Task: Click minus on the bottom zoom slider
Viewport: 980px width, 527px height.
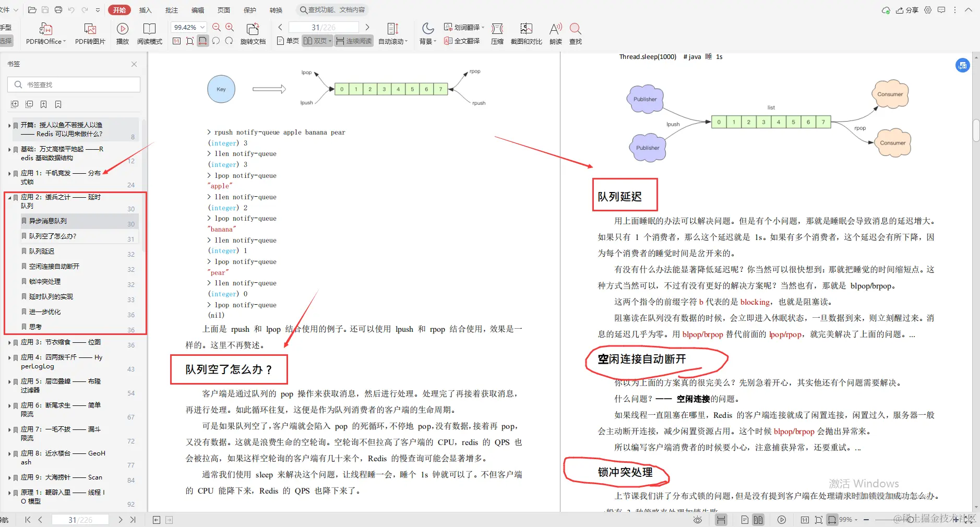Action: pos(866,520)
